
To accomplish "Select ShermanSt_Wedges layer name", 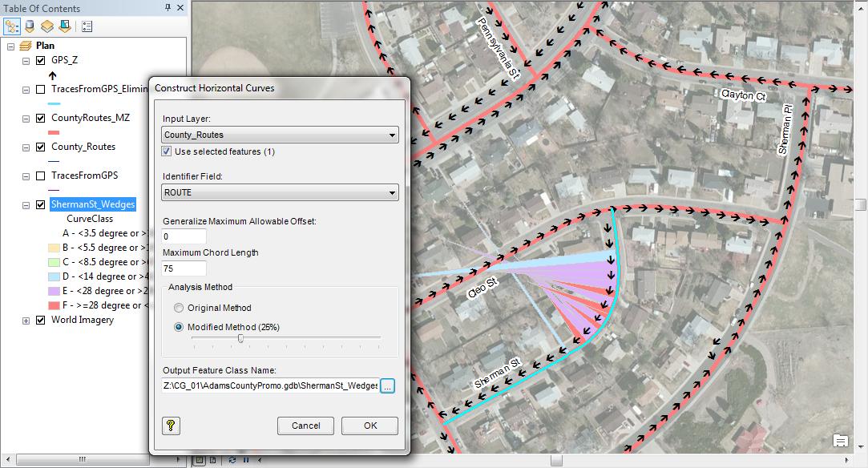I will (93, 204).
